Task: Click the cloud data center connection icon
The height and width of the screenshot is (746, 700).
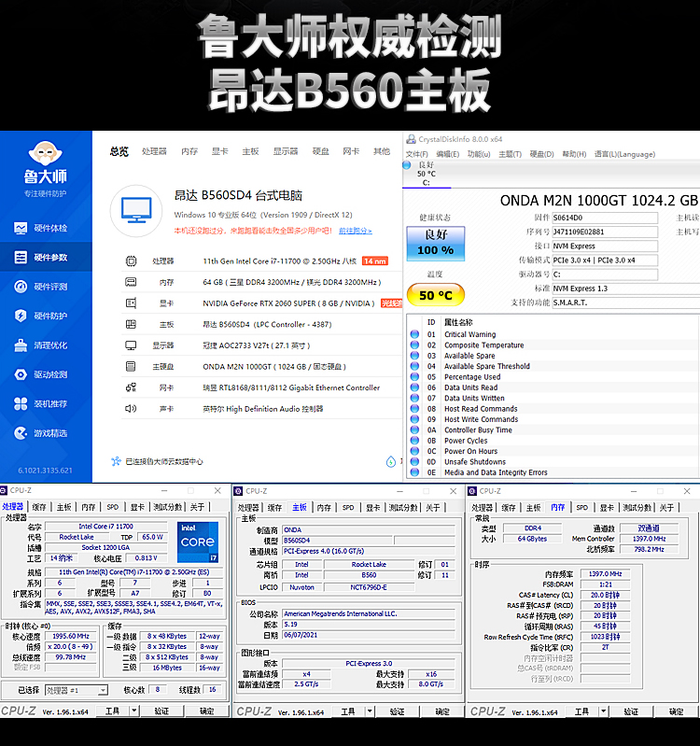Action: point(116,461)
